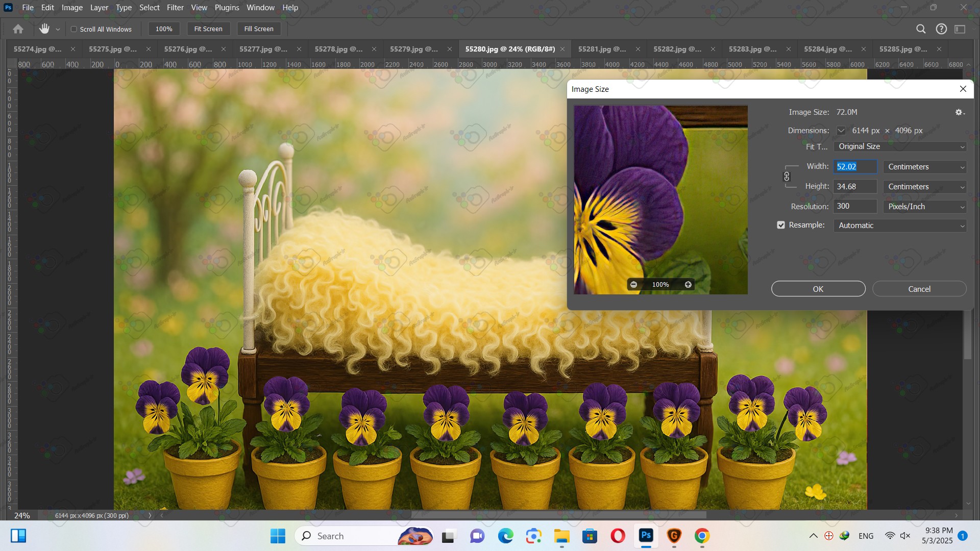The height and width of the screenshot is (551, 980).
Task: Select the Hand tool icon
Action: pyautogui.click(x=44, y=29)
